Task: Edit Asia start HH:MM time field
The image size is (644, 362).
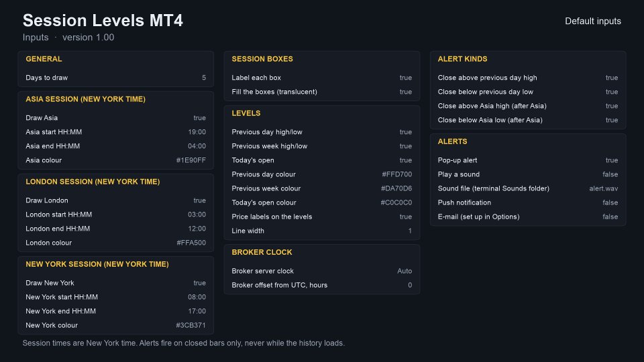Action: [x=197, y=132]
